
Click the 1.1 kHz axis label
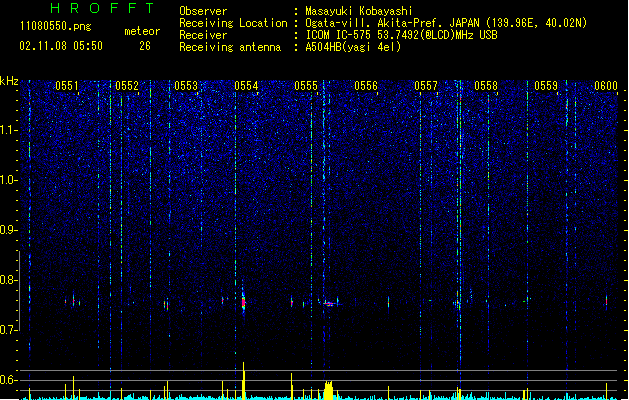point(9,130)
